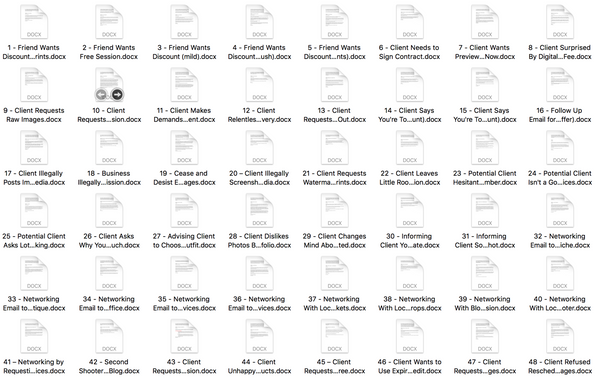Screen dimensions: 600x380
Task: Click the '21 - Client Requests Waterma...' icon
Action: click(x=334, y=147)
